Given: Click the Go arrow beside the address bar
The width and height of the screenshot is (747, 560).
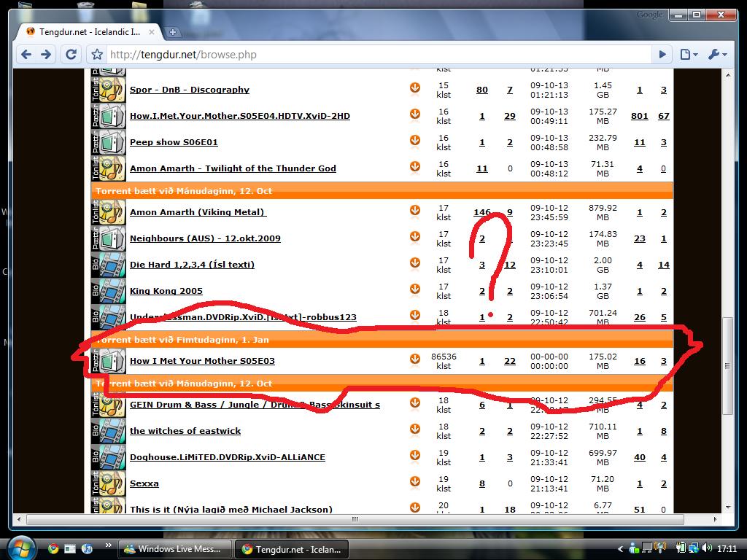Looking at the screenshot, I should [x=662, y=54].
